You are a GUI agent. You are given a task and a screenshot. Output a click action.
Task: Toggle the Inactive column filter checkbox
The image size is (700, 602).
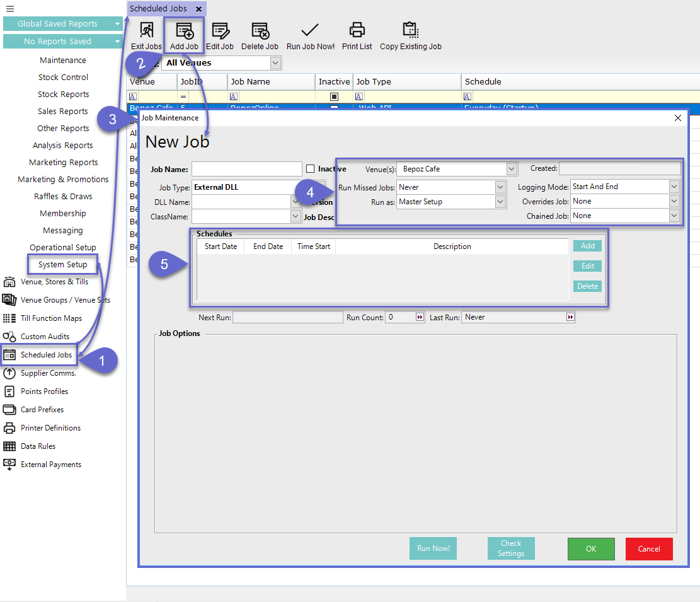coord(335,96)
